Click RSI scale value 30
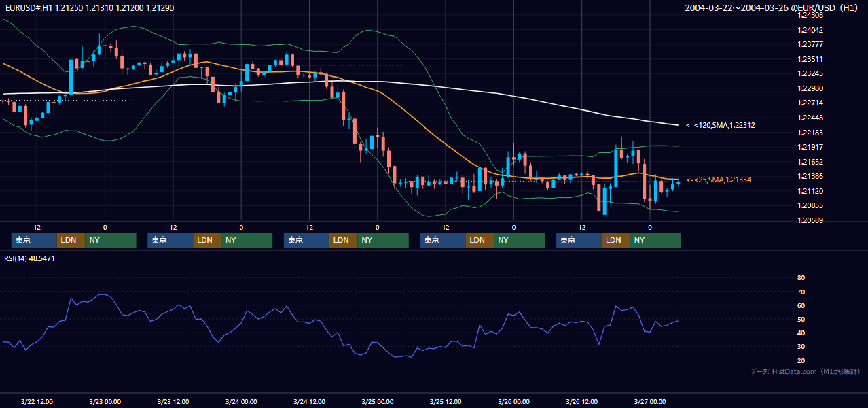This screenshot has width=868, height=408. 801,347
